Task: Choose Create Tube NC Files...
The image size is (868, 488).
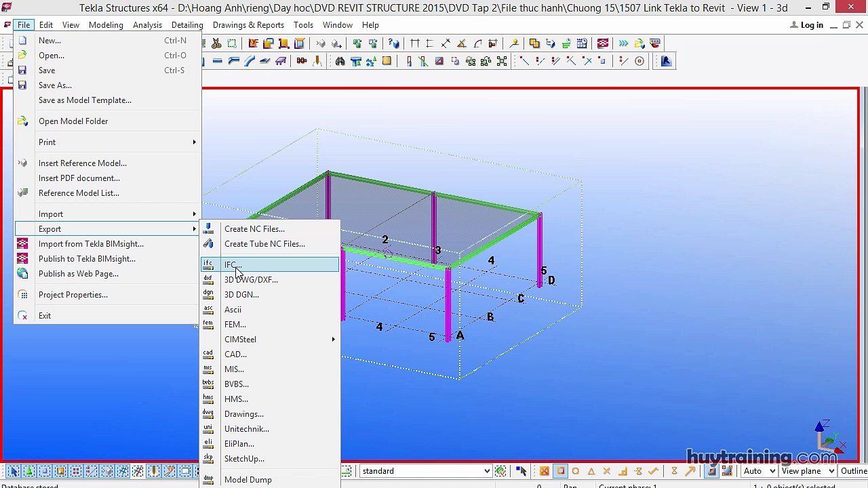Action: [270, 243]
